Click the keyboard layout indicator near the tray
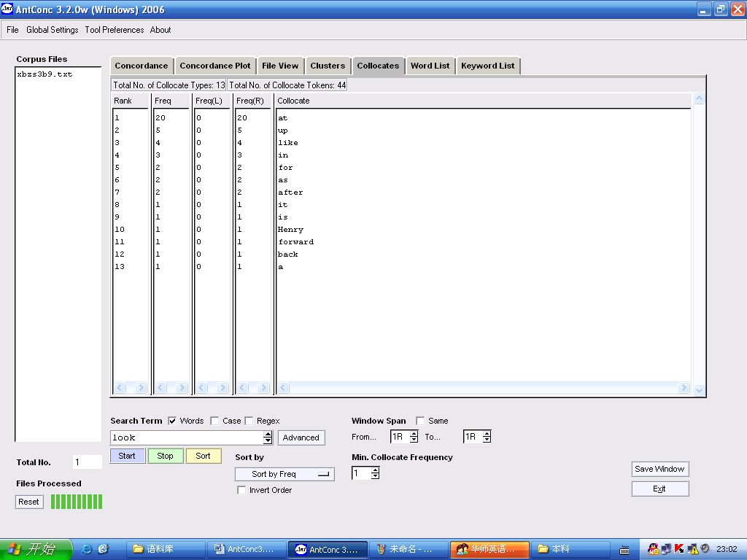This screenshot has width=747, height=560. 624,550
